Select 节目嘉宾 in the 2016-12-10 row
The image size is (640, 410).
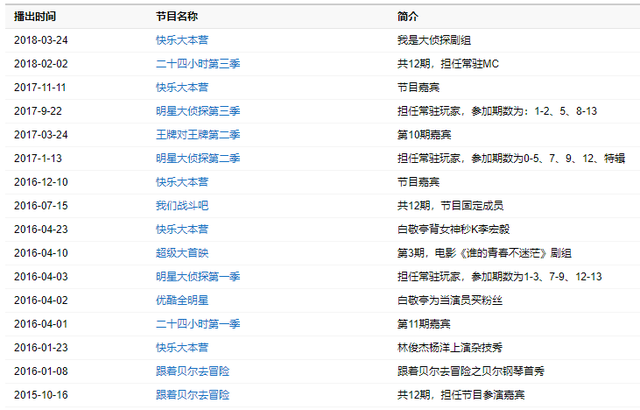click(x=418, y=182)
